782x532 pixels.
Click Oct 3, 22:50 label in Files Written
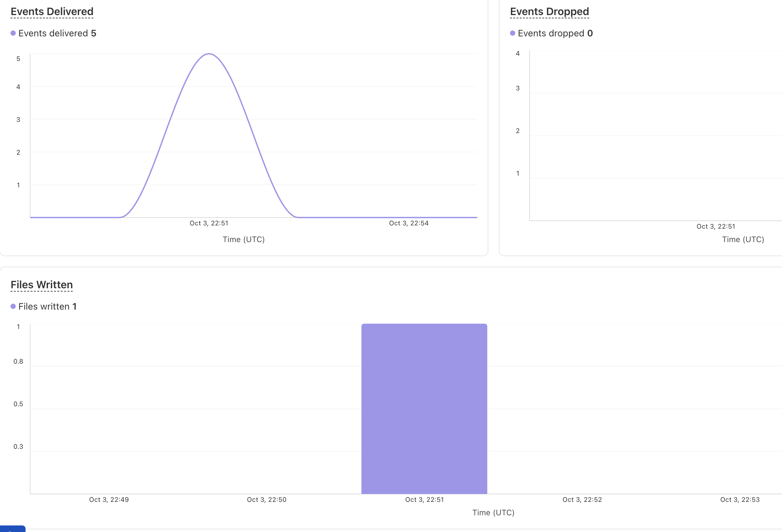266,500
